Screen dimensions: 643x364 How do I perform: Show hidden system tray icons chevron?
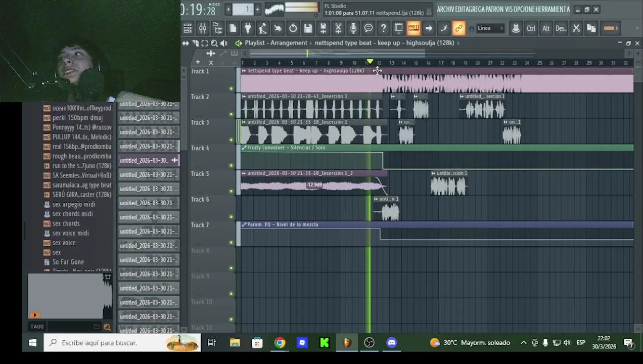[x=524, y=343]
